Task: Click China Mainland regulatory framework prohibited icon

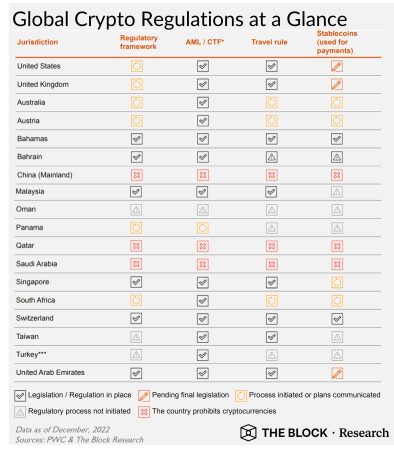Action: pyautogui.click(x=136, y=175)
